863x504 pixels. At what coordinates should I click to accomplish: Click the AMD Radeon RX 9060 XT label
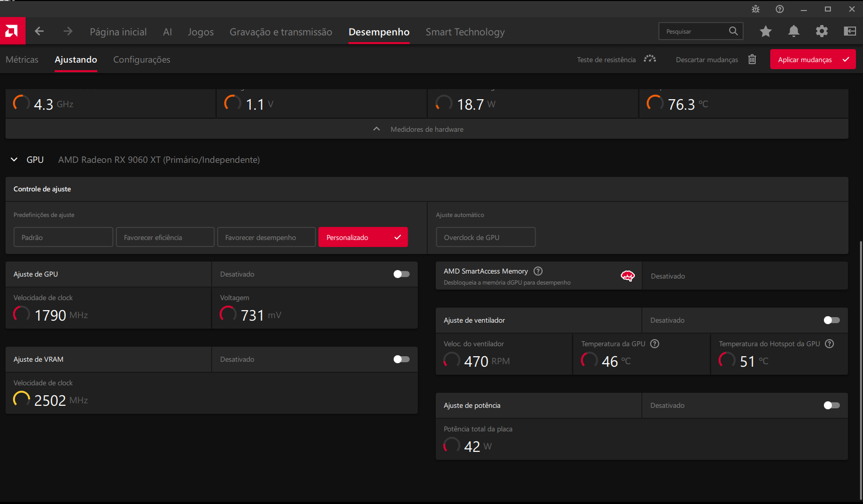159,160
